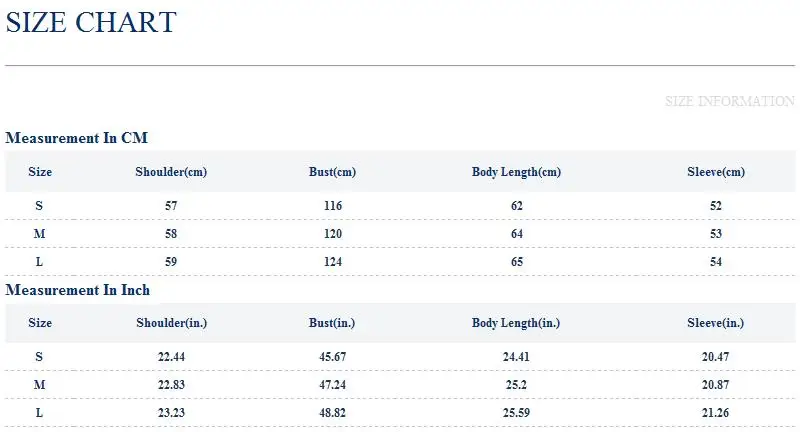Click the Bust(in.) column header
The width and height of the screenshot is (800, 432).
(x=332, y=323)
